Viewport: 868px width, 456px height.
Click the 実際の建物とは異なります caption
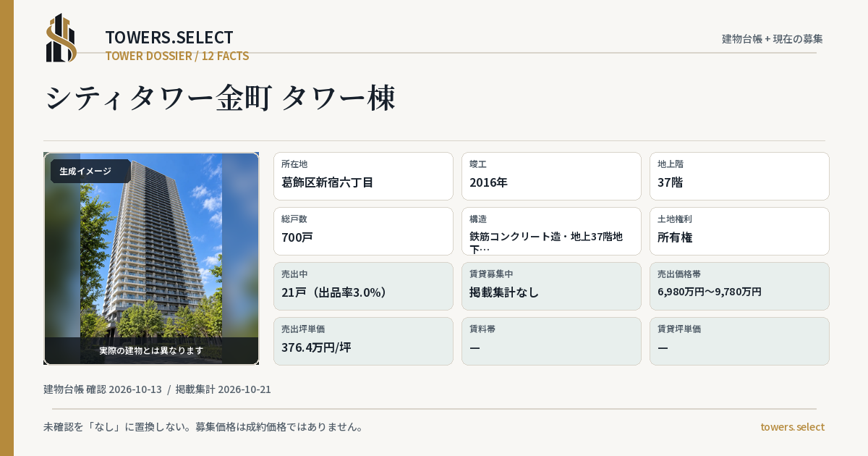click(x=151, y=350)
